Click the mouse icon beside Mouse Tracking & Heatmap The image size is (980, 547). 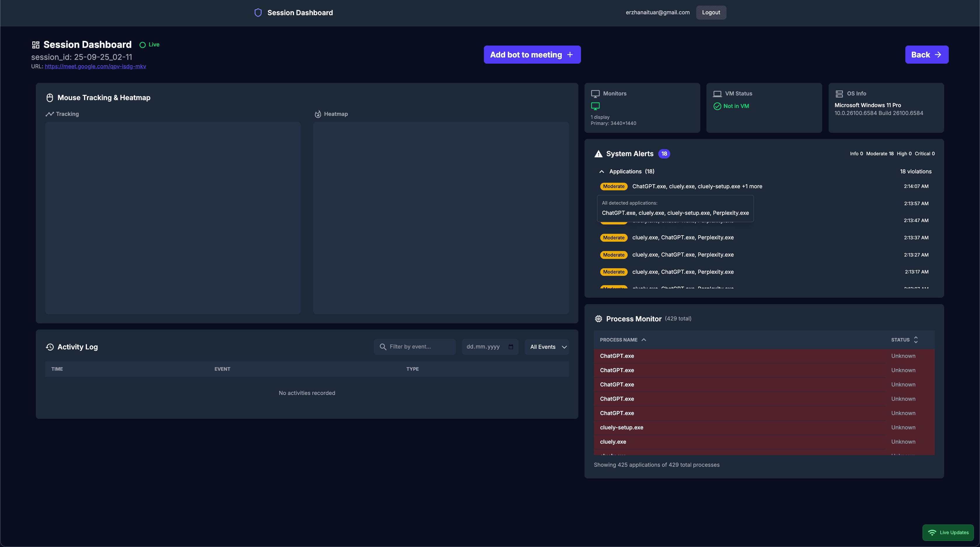coord(50,97)
